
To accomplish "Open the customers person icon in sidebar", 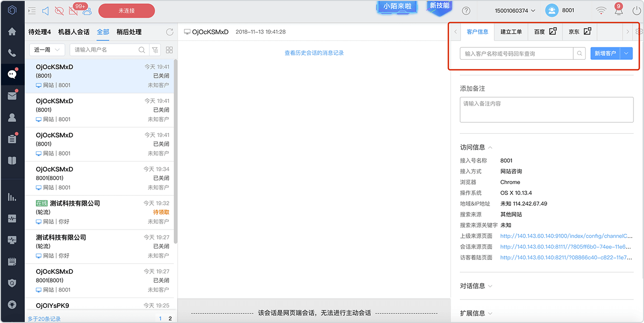I will (12, 117).
